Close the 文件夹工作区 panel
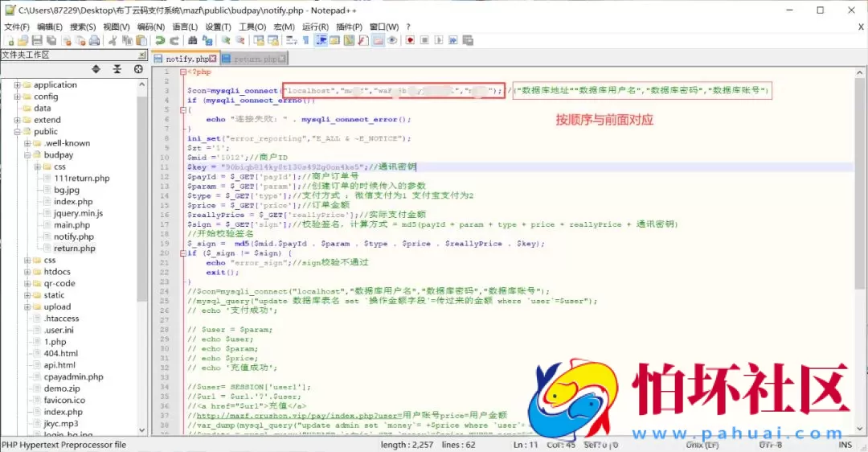The width and height of the screenshot is (868, 452). coord(142,55)
